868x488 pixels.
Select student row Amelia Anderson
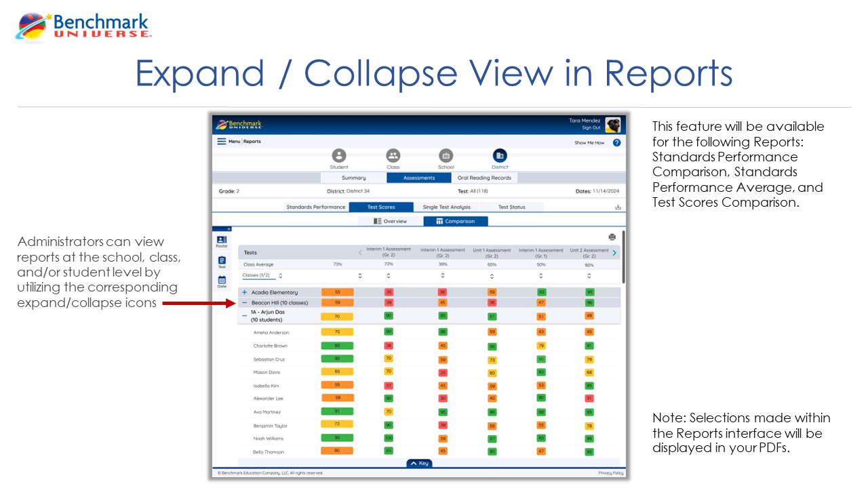(x=429, y=332)
